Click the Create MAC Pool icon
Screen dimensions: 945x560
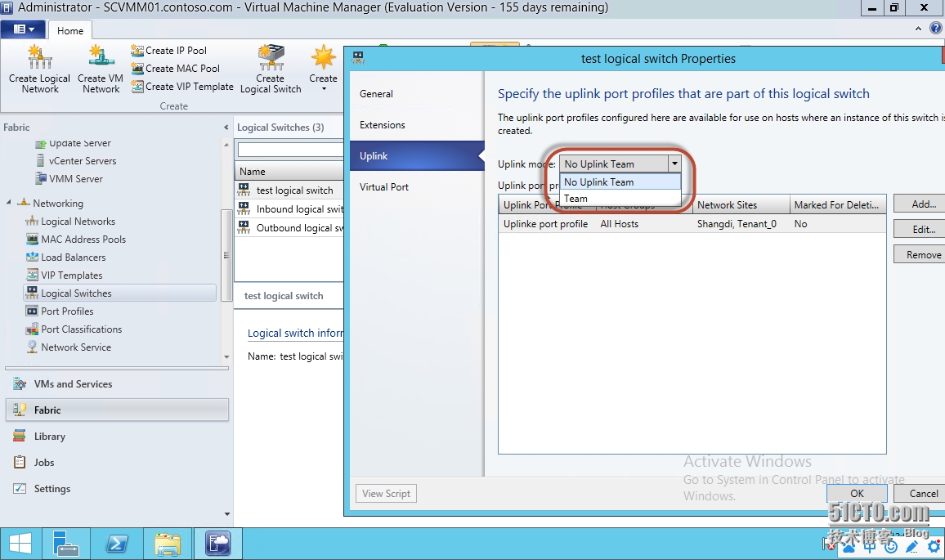point(137,69)
